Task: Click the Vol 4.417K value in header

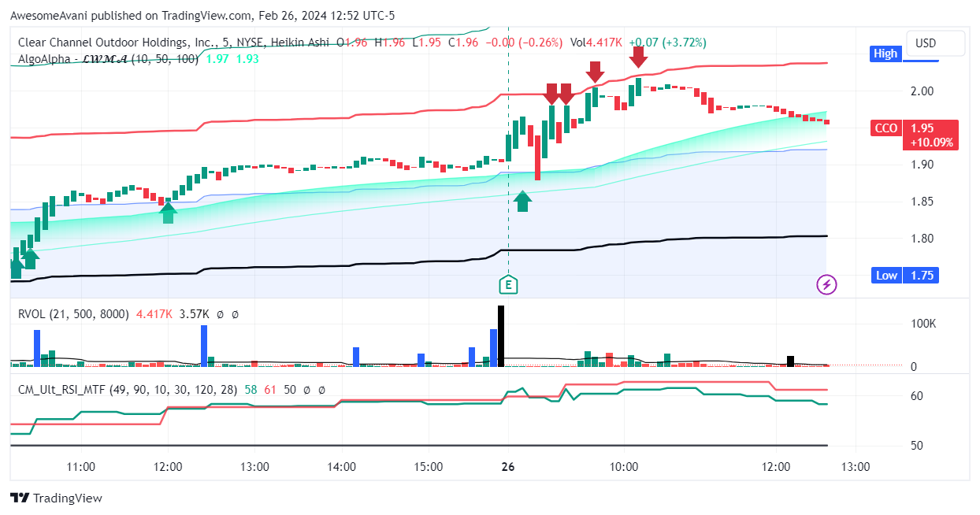Action: 596,43
